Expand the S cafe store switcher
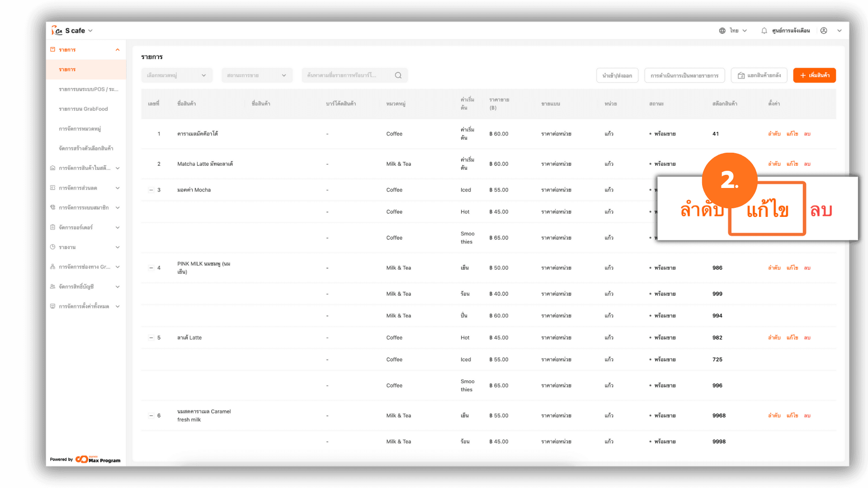Viewport: 868px width, 488px height. click(x=90, y=31)
